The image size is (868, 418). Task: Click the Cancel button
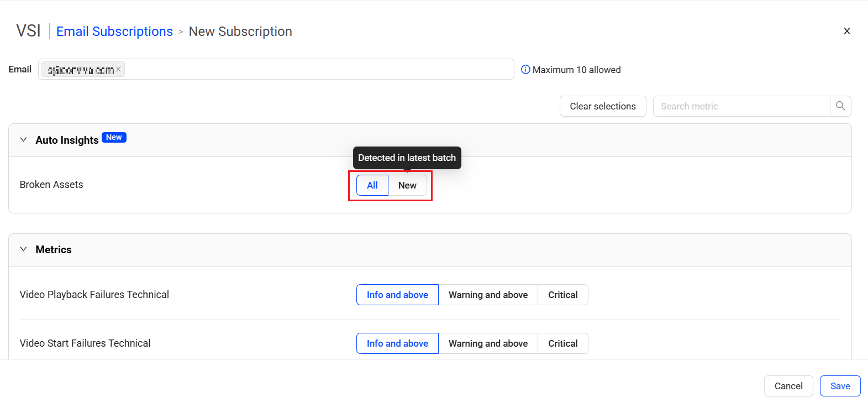788,386
